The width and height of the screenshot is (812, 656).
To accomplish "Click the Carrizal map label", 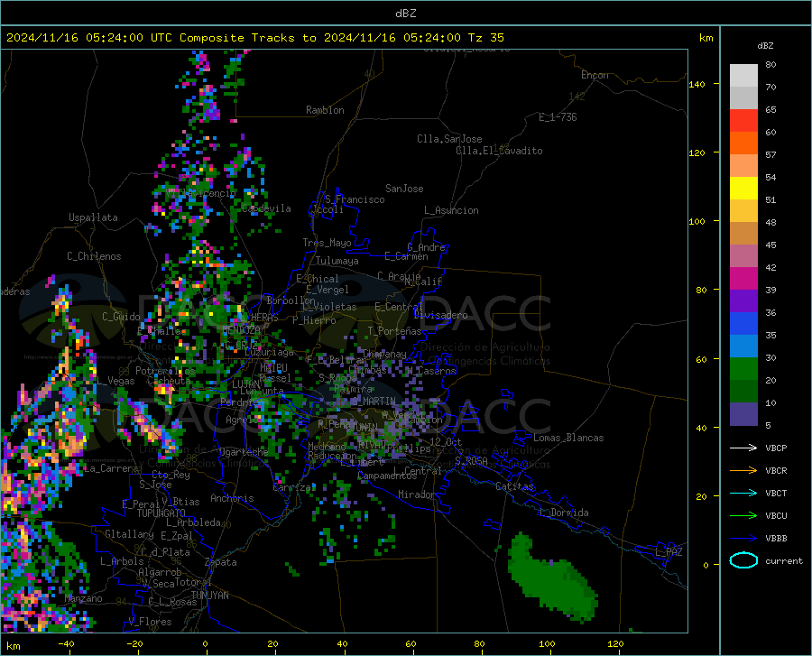I will click(x=294, y=488).
